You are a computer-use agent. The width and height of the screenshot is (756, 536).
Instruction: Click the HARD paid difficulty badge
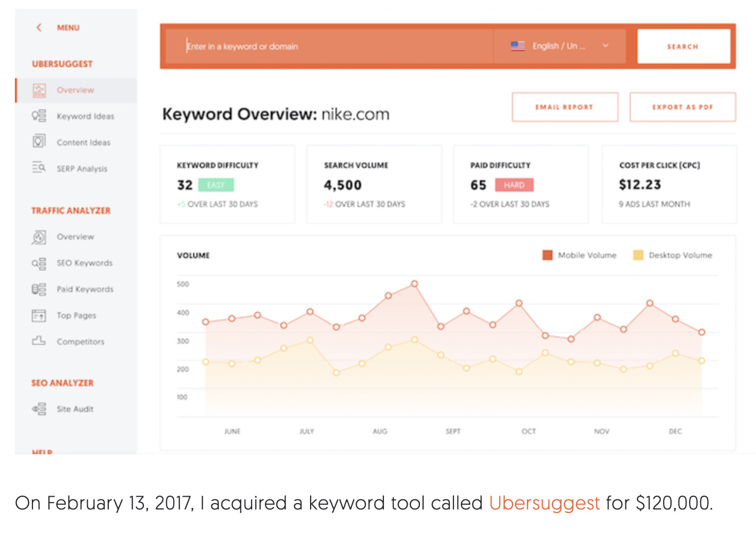click(x=514, y=185)
